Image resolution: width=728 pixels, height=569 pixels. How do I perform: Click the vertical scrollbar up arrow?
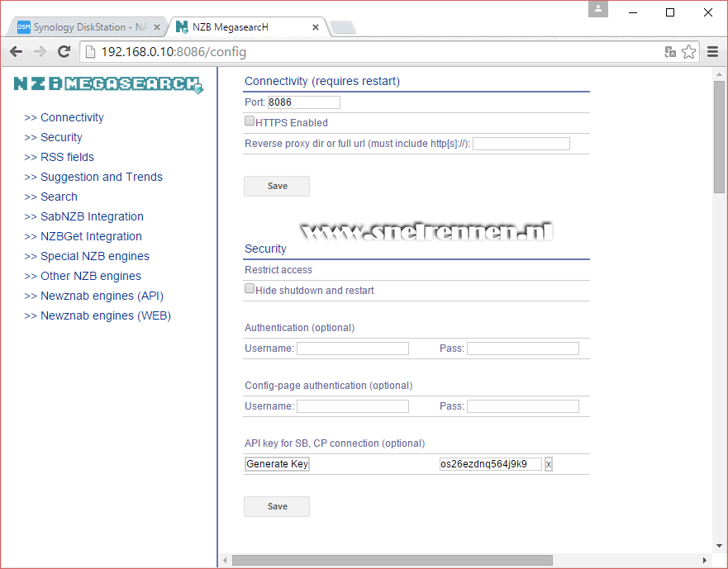click(719, 74)
